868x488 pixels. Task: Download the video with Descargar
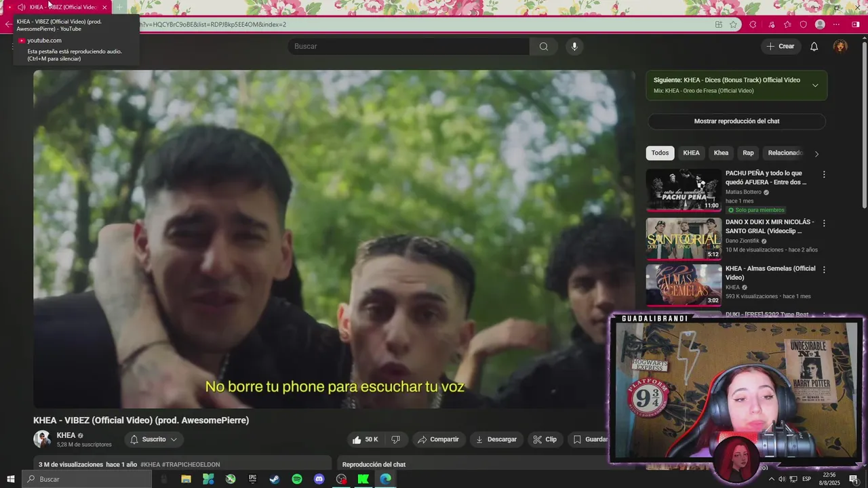496,439
